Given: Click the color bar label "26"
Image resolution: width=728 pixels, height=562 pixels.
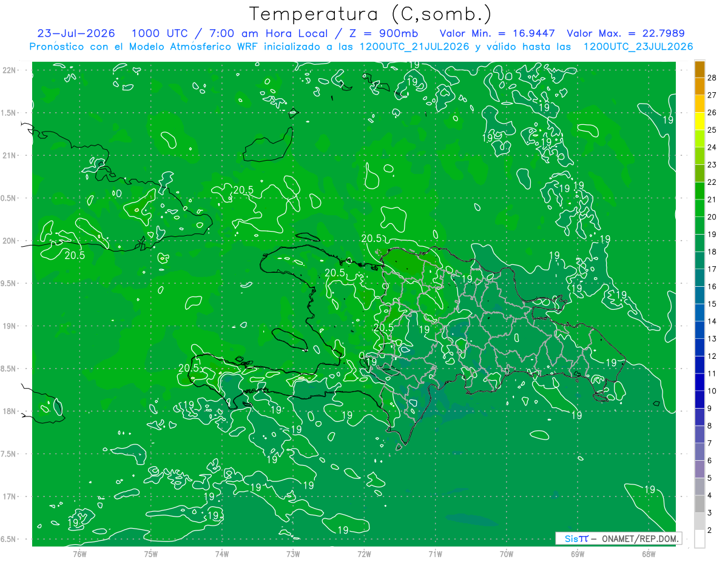Looking at the screenshot, I should pos(712,112).
